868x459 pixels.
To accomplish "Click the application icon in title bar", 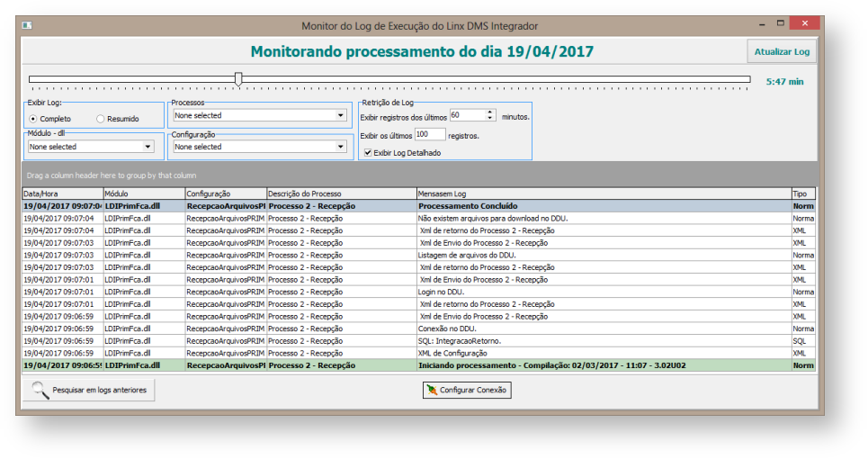I will click(x=27, y=25).
